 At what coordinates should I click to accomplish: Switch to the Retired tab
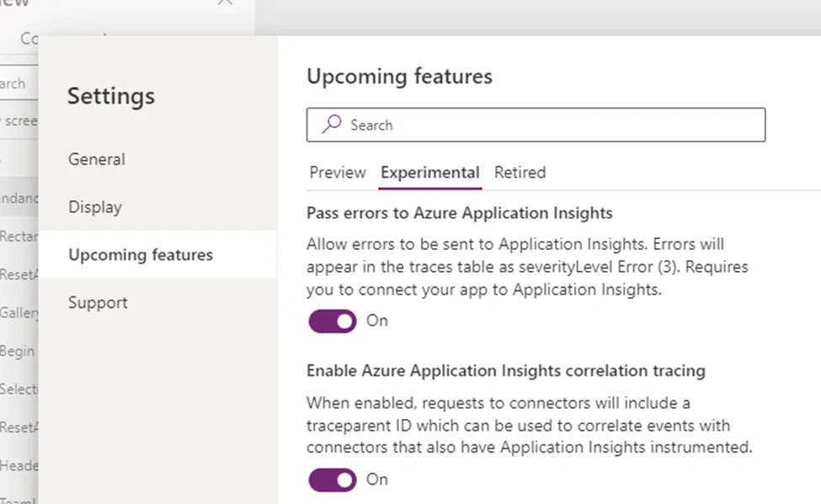[x=520, y=172]
